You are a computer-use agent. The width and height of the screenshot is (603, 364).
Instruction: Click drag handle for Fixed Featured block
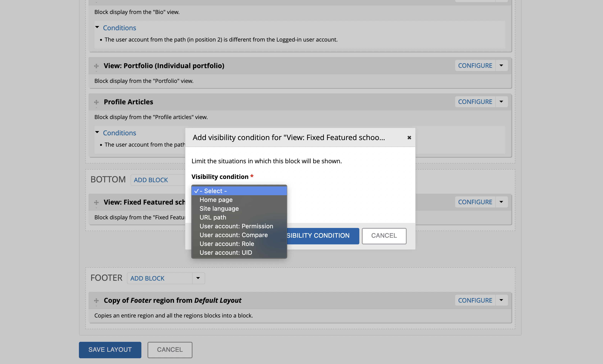click(x=96, y=202)
